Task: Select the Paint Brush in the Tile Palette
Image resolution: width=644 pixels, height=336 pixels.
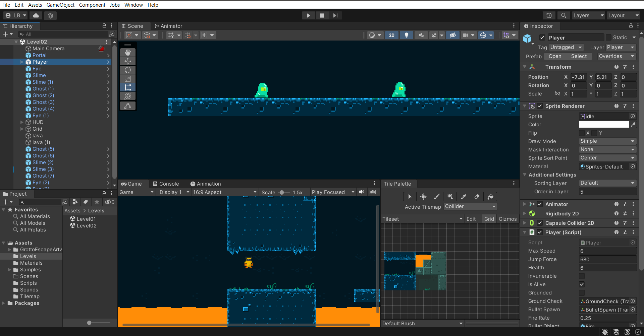Action: 436,197
